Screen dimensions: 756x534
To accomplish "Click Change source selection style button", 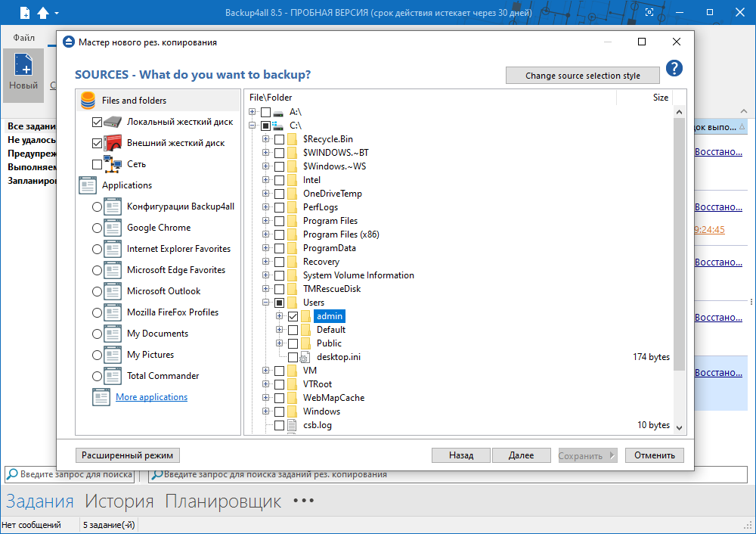I will click(582, 76).
